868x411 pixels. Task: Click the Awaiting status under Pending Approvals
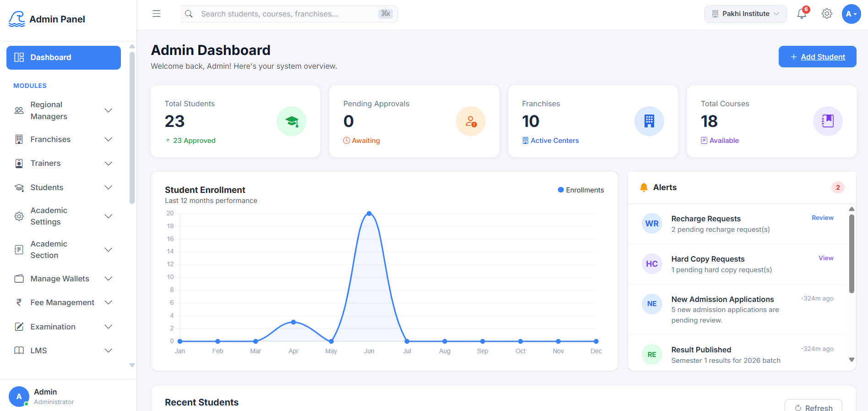(362, 141)
